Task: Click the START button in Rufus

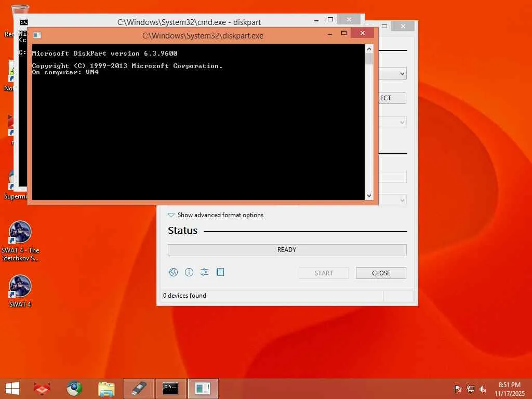Action: pyautogui.click(x=324, y=273)
